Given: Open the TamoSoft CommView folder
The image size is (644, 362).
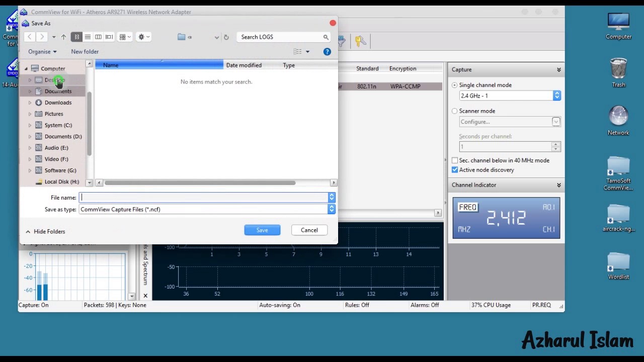Looking at the screenshot, I should pos(618,173).
